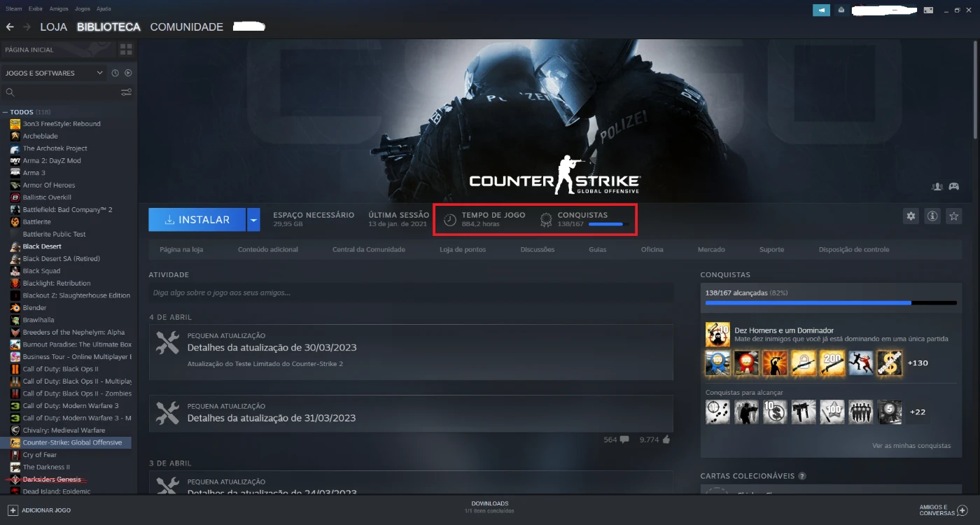The height and width of the screenshot is (525, 980).
Task: Open Central da Comunidade tab
Action: coord(369,249)
